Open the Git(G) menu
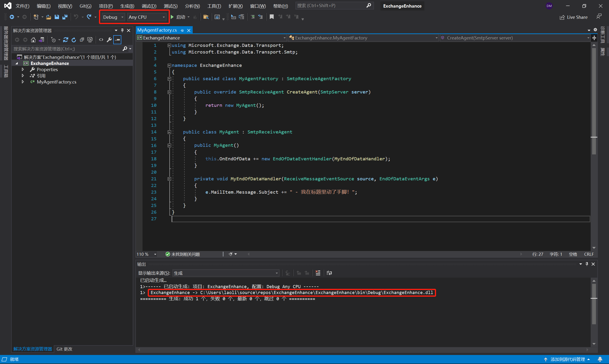This screenshot has height=364, width=609. (85, 6)
